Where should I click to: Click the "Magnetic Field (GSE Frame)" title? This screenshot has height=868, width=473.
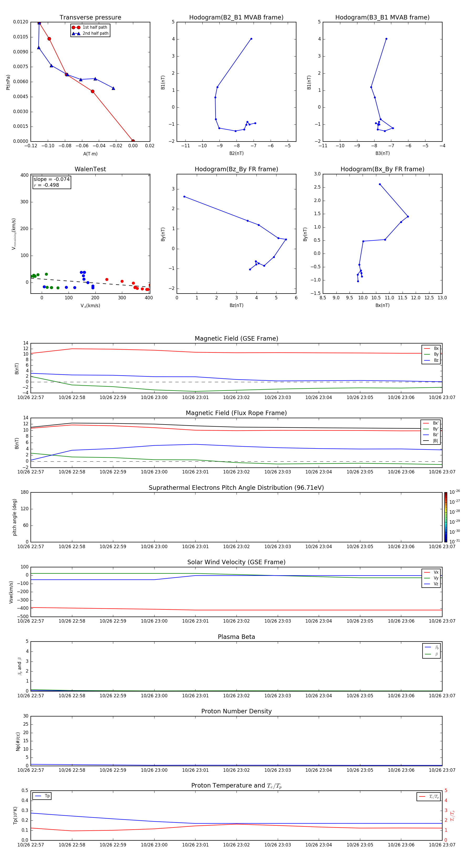point(236,339)
